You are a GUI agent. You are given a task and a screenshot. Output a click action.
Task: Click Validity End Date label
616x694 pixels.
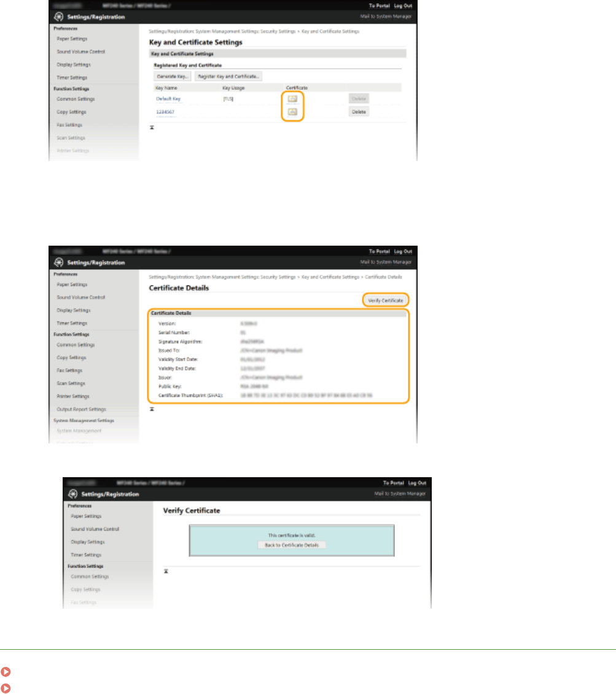click(x=177, y=368)
